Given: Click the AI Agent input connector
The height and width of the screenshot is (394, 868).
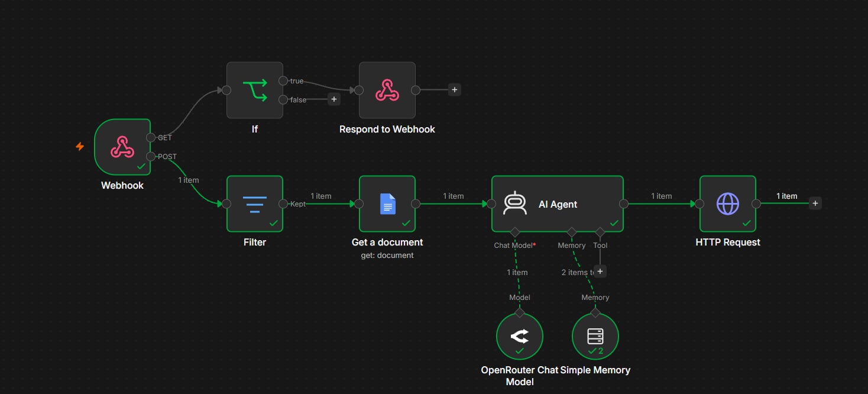Looking at the screenshot, I should (x=491, y=204).
